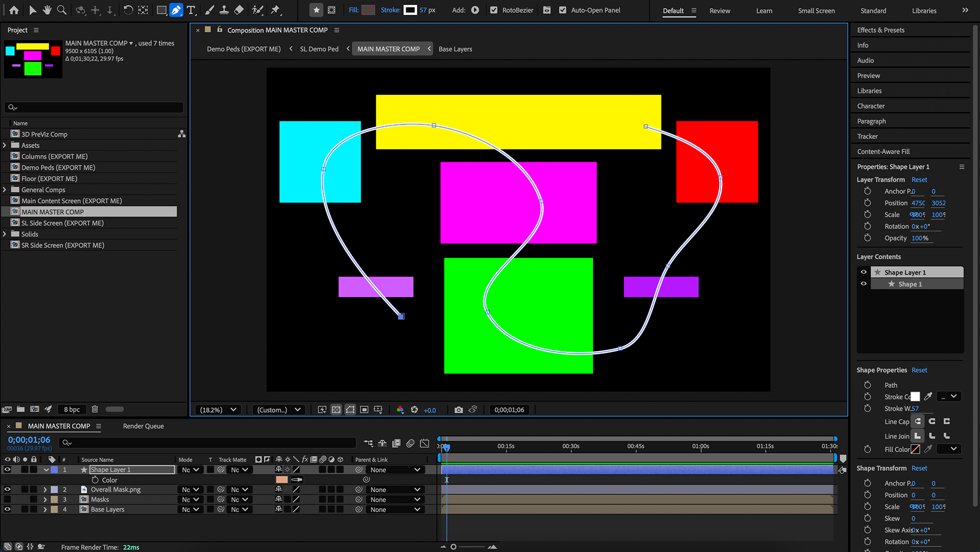The height and width of the screenshot is (552, 980).
Task: Click the reset exposure icon
Action: pyautogui.click(x=414, y=410)
